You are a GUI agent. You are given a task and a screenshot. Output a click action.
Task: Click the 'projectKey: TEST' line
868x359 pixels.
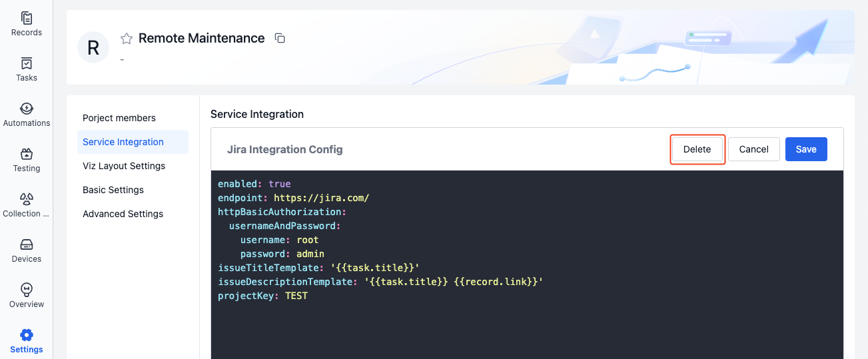[x=262, y=296]
